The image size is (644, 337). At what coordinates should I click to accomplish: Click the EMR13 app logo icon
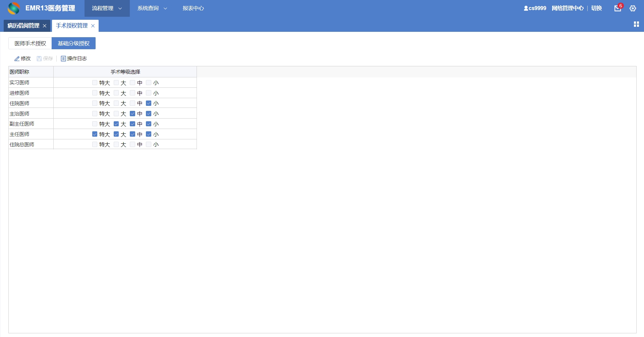click(x=14, y=8)
